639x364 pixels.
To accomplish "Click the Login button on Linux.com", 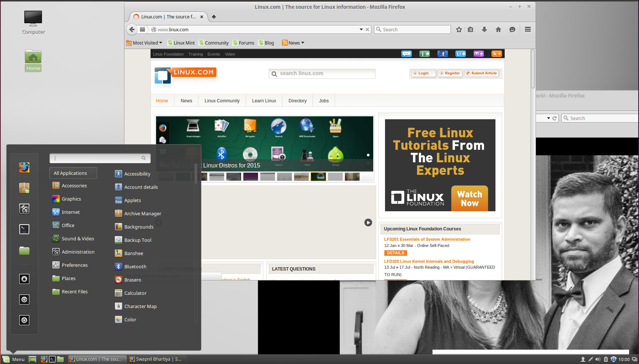I will pos(423,73).
